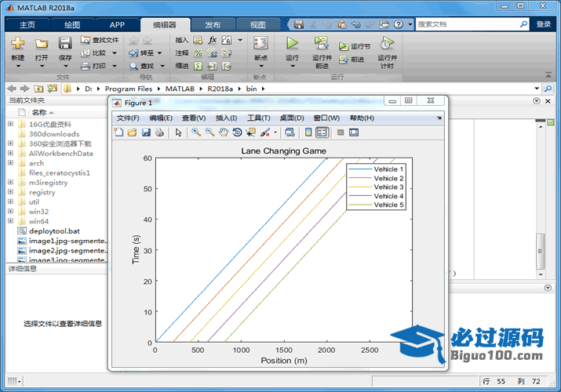Expand the win64 folder node

pos(11,221)
